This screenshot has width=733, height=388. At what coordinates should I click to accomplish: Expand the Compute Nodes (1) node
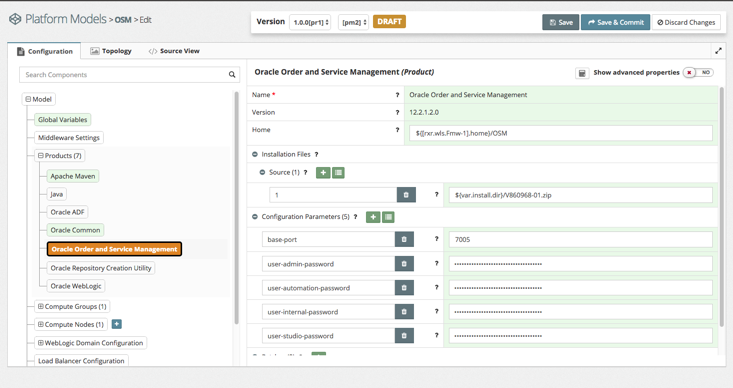[x=41, y=324]
